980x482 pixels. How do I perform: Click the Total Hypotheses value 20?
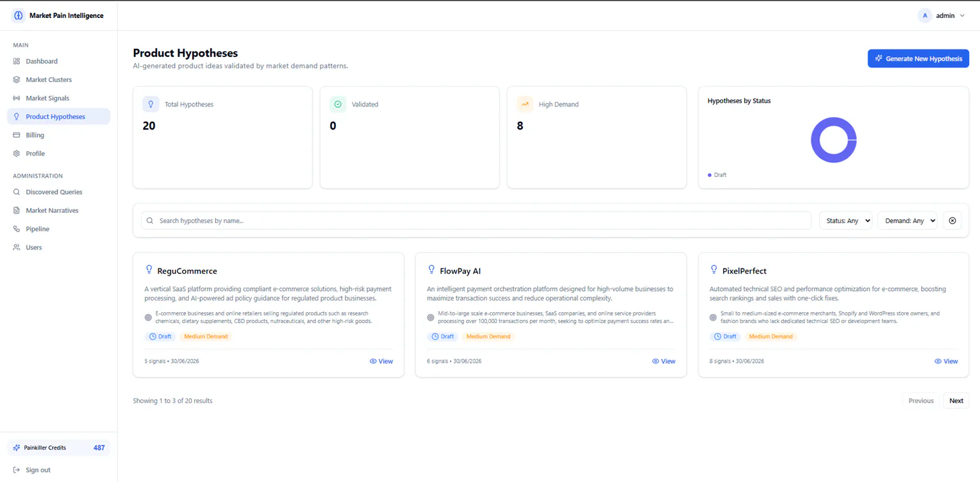coord(149,126)
